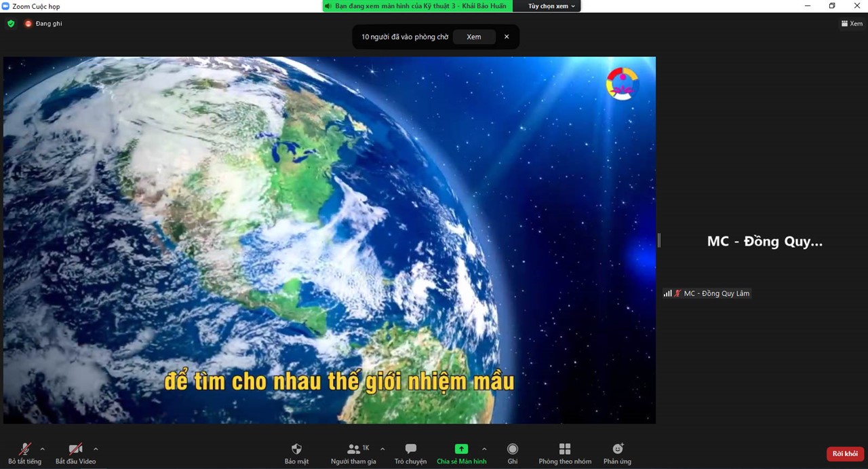The image size is (868, 469).
Task: Expand video options arrow beside Bắt đầu Video
Action: [96, 449]
